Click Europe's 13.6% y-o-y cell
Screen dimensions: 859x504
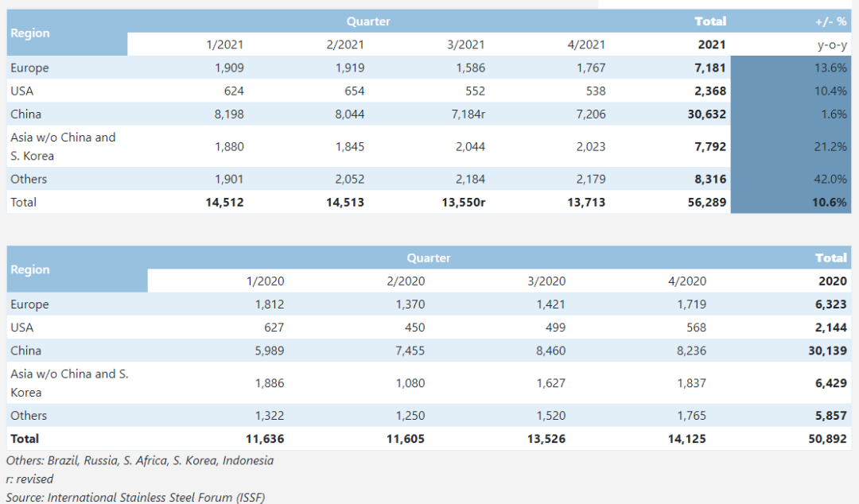coord(830,68)
